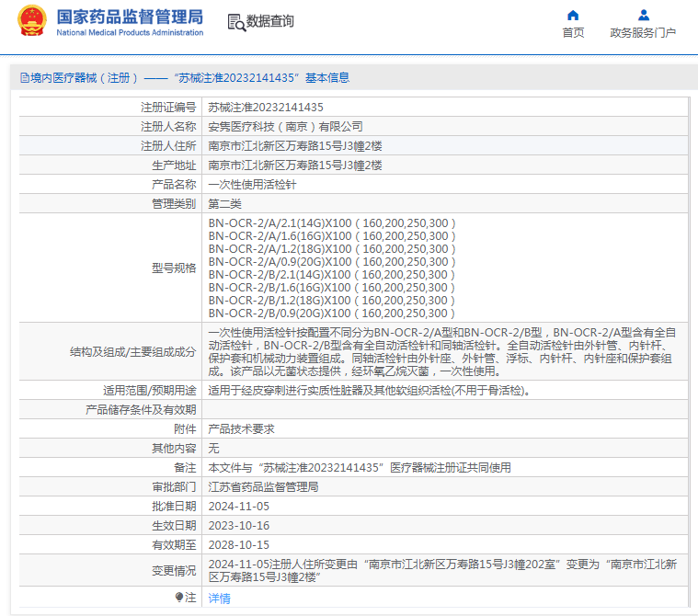
Task: Click the person icon above 政务服务门户
Action: tap(644, 15)
